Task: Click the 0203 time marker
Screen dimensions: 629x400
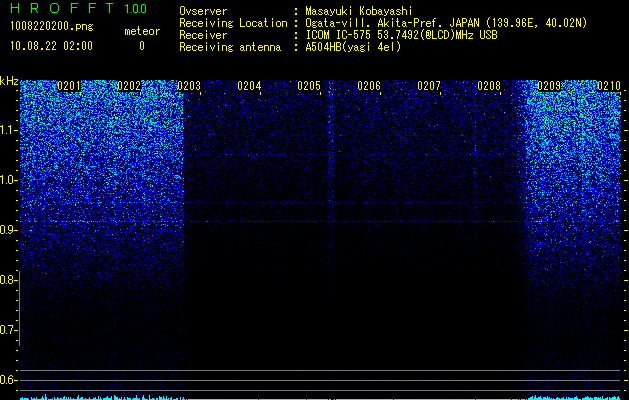Action: pos(189,86)
